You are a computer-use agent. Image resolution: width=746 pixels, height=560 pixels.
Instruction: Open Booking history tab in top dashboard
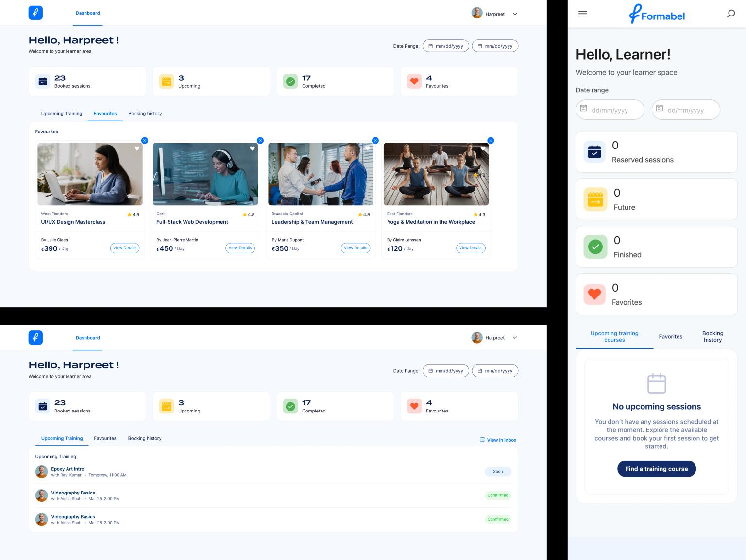pyautogui.click(x=145, y=114)
